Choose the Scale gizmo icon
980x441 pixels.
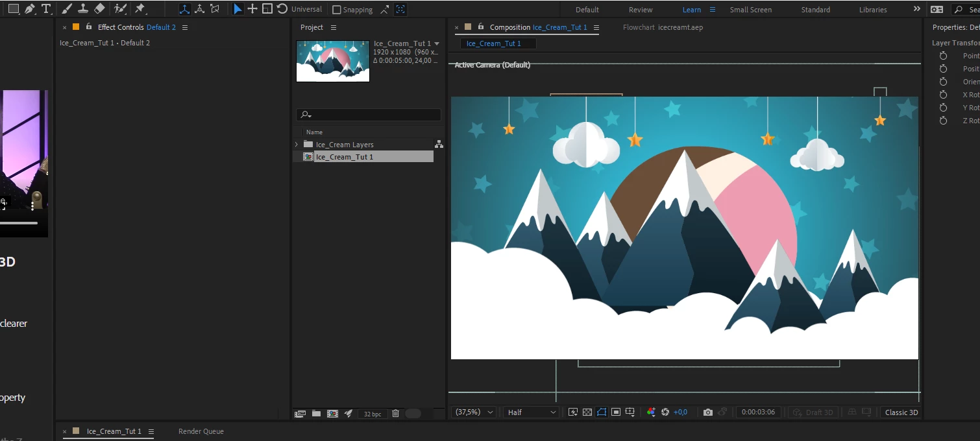(x=267, y=9)
